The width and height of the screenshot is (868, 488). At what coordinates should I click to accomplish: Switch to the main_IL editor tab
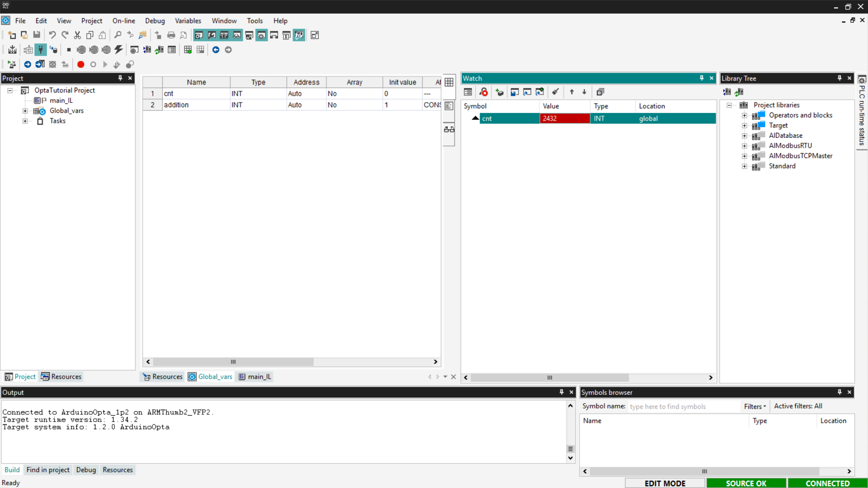pyautogui.click(x=255, y=377)
